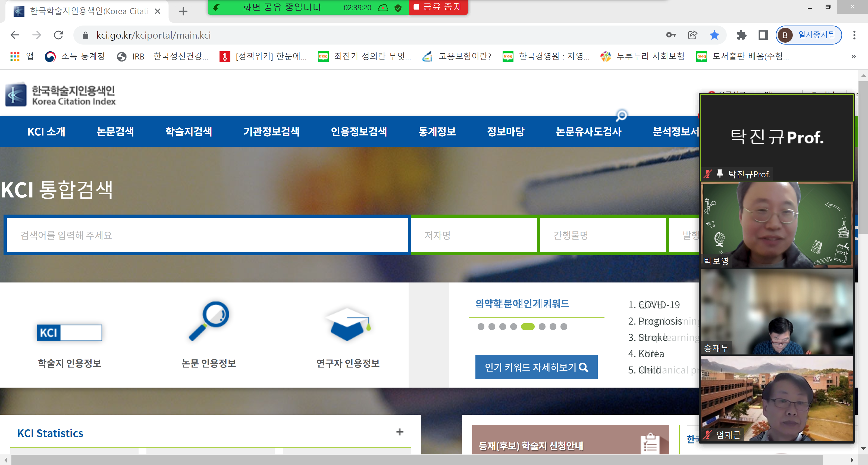Click the Korea keyword
The image size is (868, 465).
[651, 354]
